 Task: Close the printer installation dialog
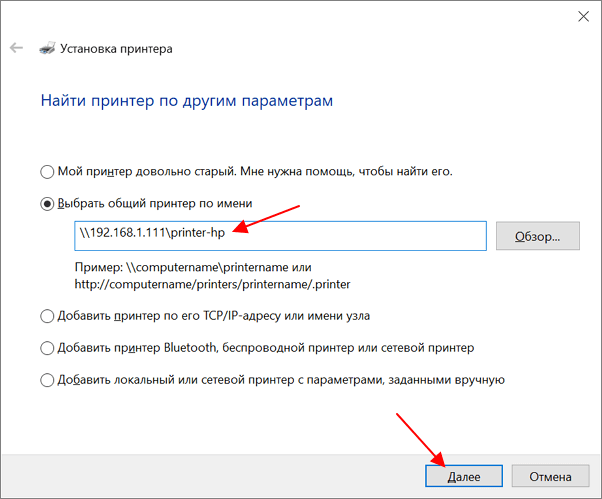(x=583, y=17)
